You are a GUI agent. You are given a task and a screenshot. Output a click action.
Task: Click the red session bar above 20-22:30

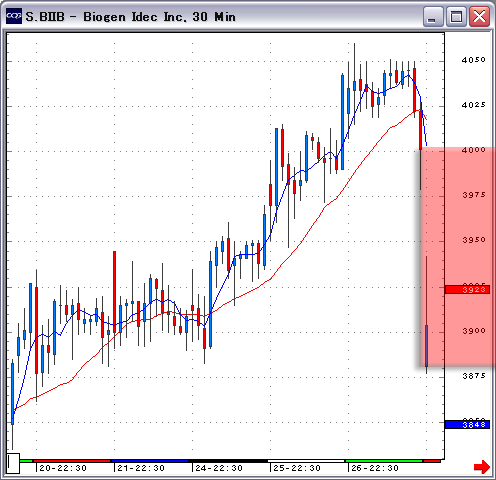[x=72, y=461]
